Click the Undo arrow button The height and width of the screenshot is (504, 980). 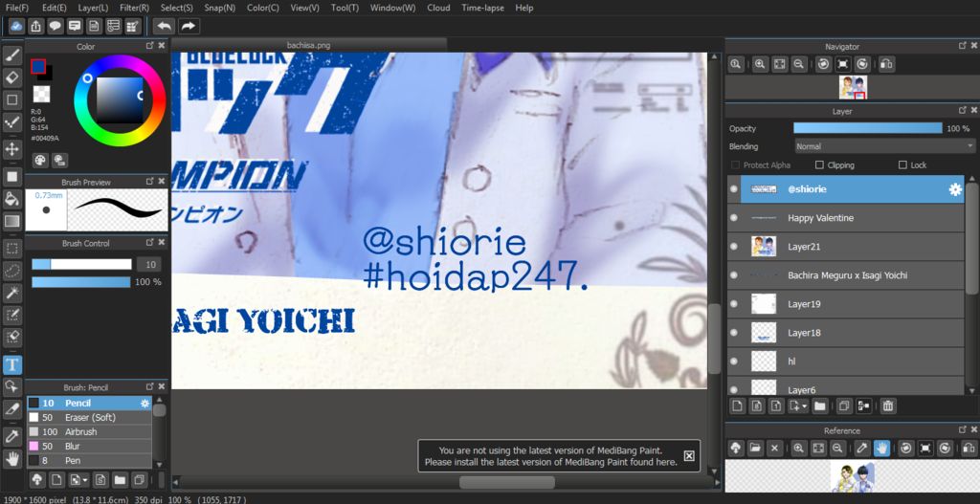coord(164,26)
